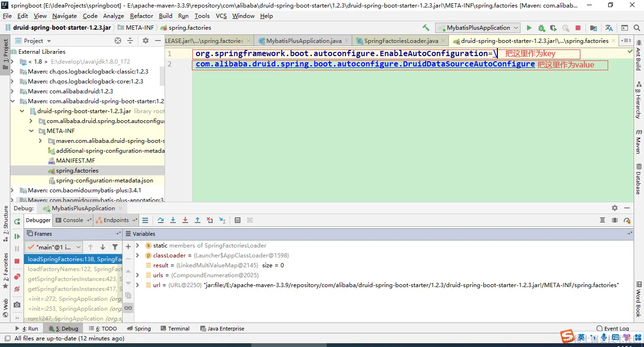Open the Endpoints tab in Debug panel

116,220
